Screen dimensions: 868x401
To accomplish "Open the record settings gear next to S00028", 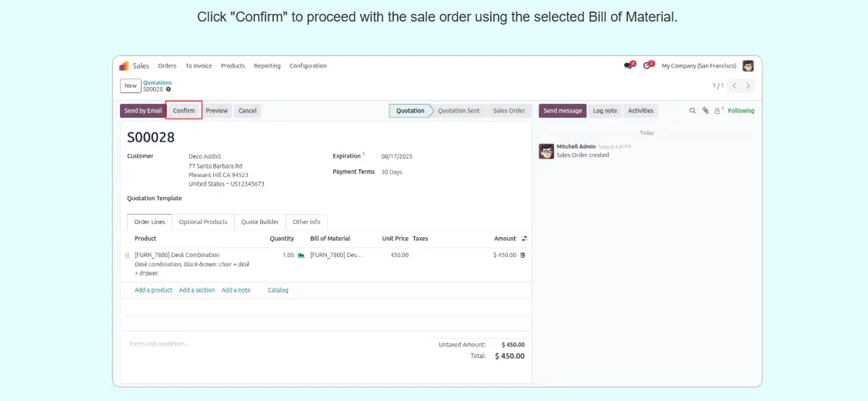I will point(169,89).
